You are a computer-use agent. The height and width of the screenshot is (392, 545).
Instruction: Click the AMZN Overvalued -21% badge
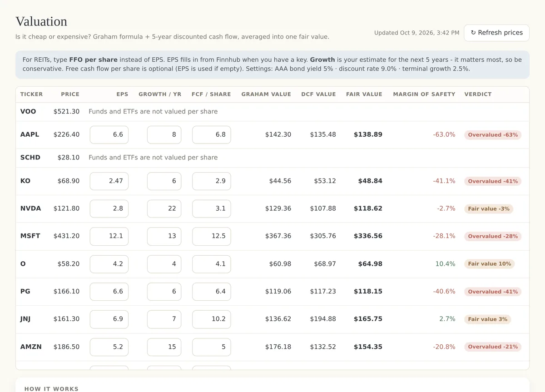pyautogui.click(x=493, y=347)
